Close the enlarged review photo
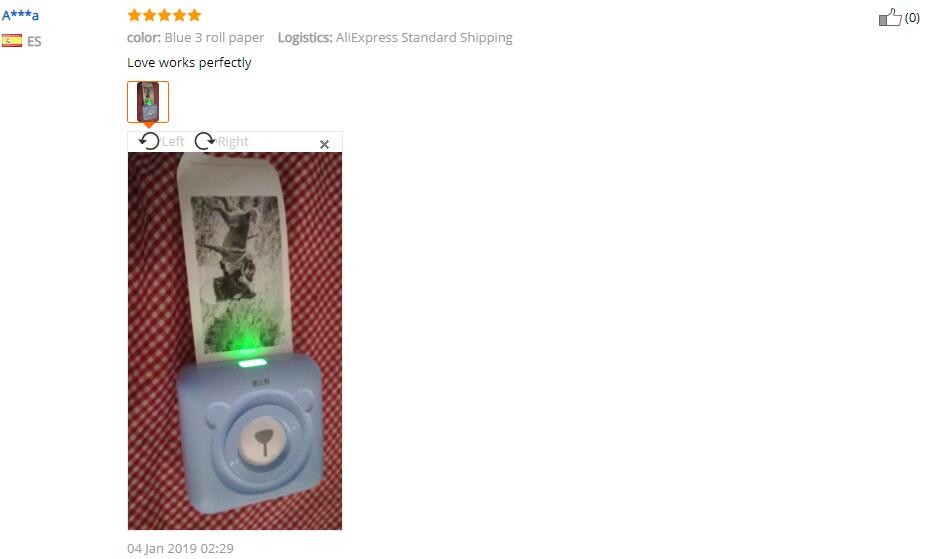This screenshot has width=929, height=559. (x=324, y=144)
